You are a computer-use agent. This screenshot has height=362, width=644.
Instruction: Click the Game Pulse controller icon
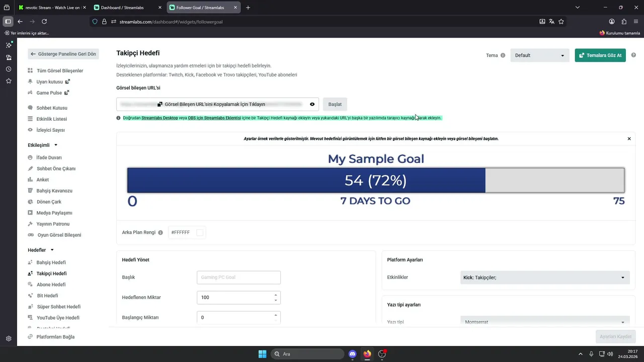pos(30,93)
